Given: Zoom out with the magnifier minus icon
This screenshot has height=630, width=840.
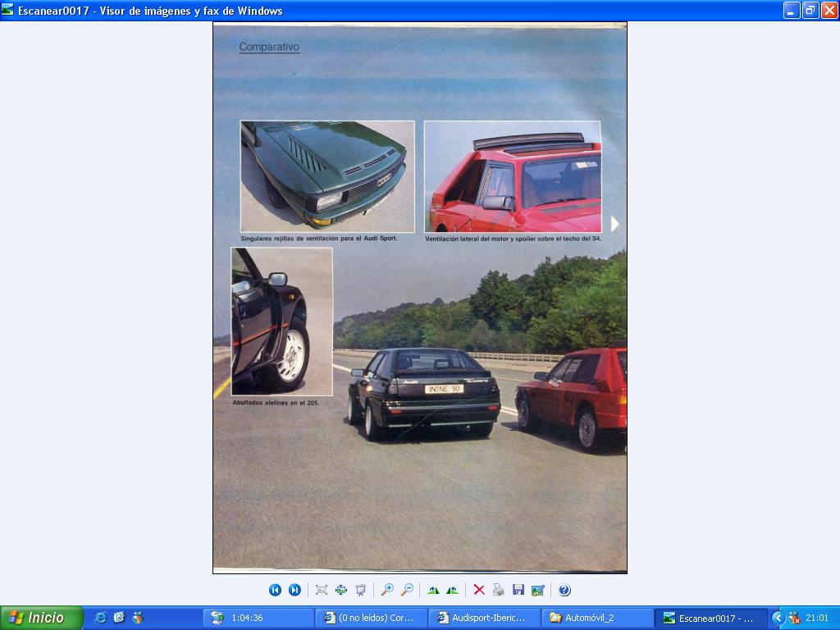Looking at the screenshot, I should (407, 590).
